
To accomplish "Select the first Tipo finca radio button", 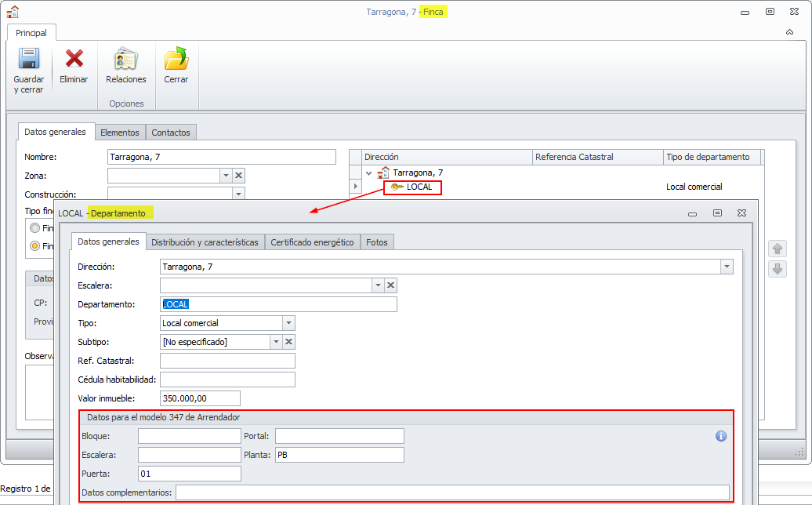I will [34, 228].
